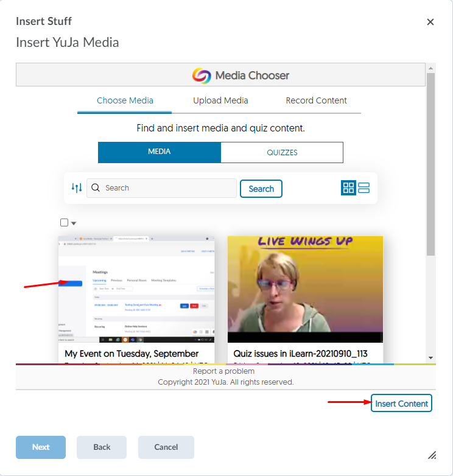Select the Quiz issues in iLearn video thumbnail
This screenshot has width=453, height=476.
(305, 289)
